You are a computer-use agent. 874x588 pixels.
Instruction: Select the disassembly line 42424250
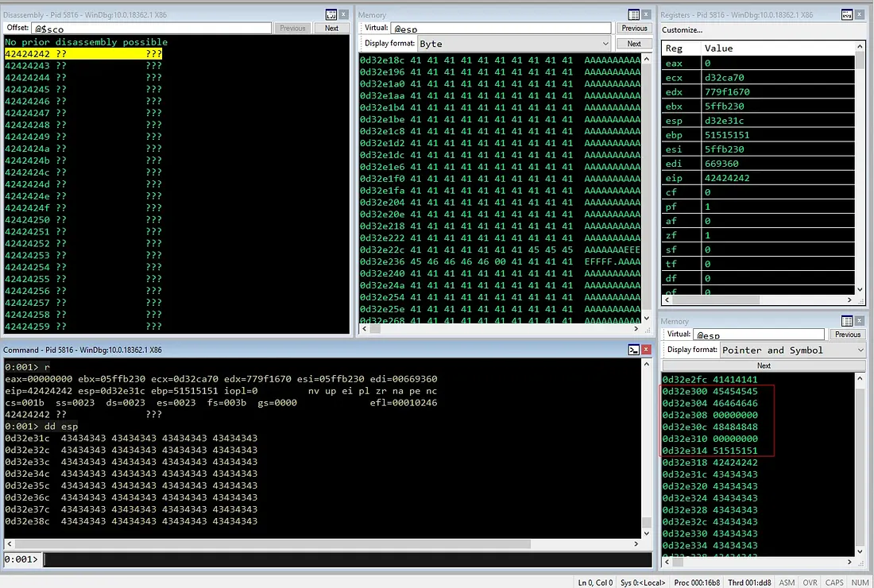pos(83,219)
